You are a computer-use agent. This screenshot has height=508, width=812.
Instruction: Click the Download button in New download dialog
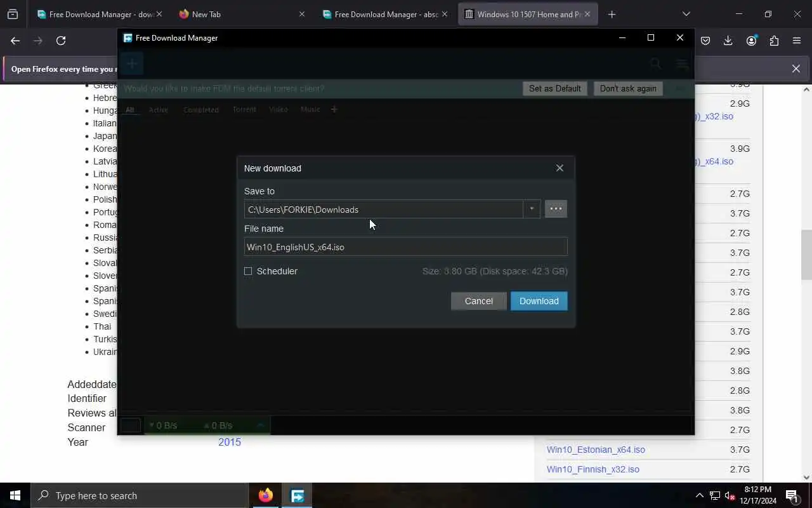click(x=539, y=301)
